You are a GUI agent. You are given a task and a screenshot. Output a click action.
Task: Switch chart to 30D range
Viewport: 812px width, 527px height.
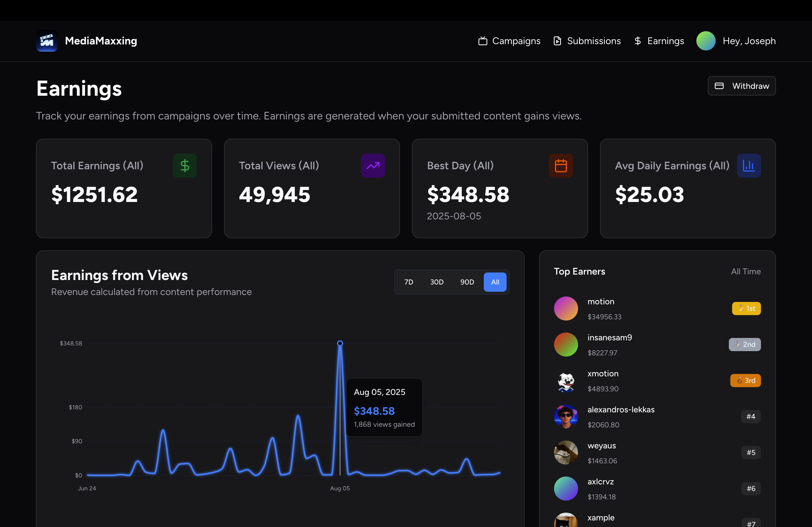click(x=436, y=282)
